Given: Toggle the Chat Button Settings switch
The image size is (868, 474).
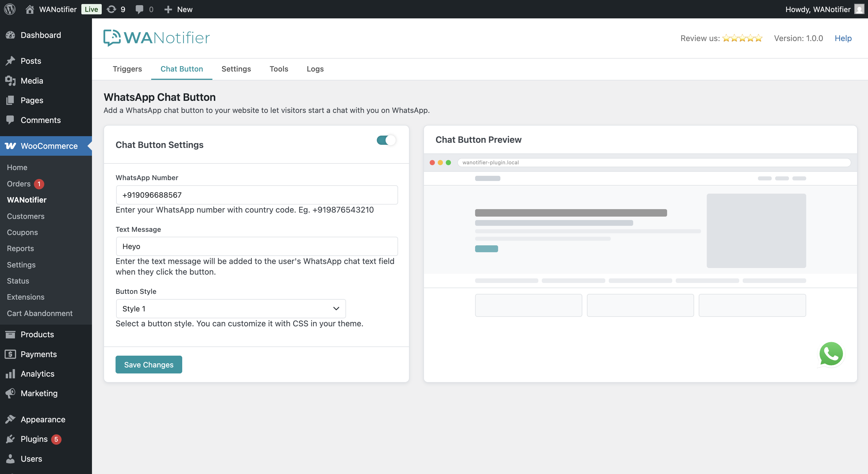Looking at the screenshot, I should tap(386, 140).
